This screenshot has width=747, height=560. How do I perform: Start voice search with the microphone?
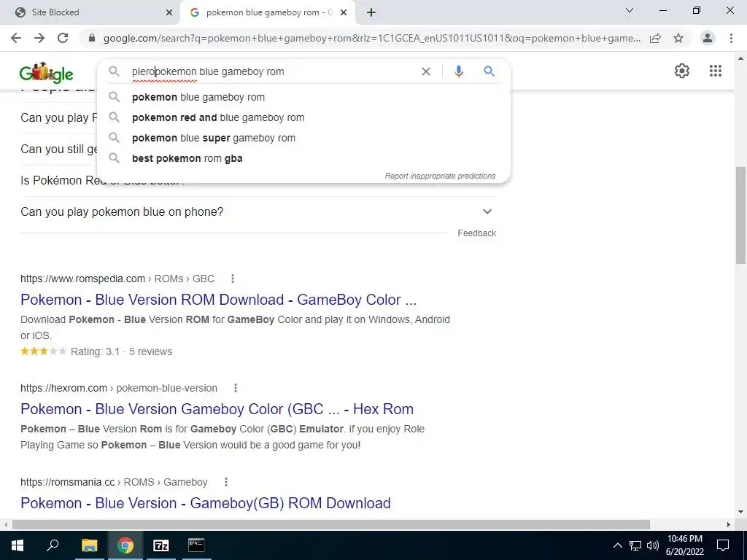tap(458, 71)
